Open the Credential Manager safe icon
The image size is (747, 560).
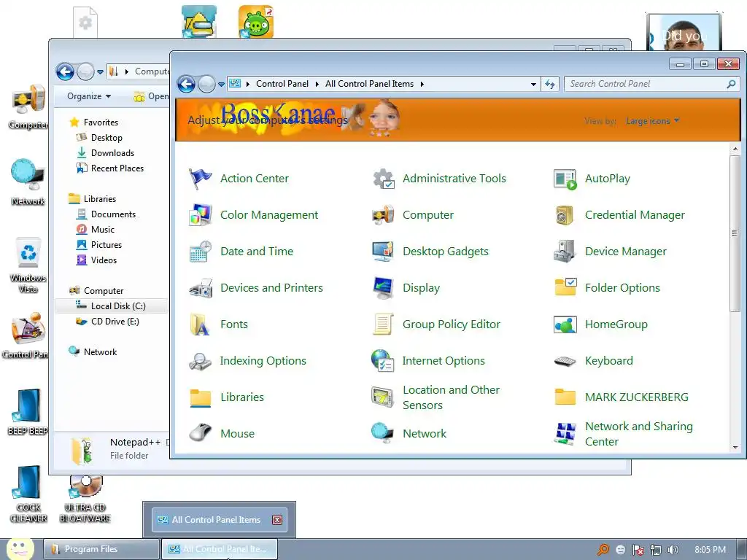565,215
